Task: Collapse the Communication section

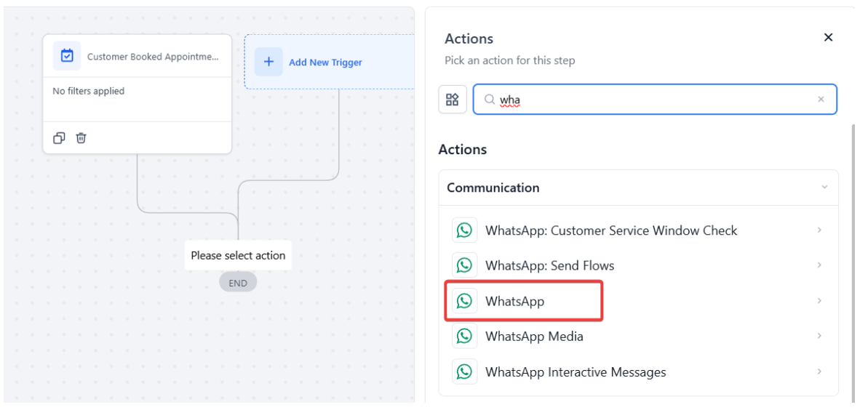Action: (824, 188)
